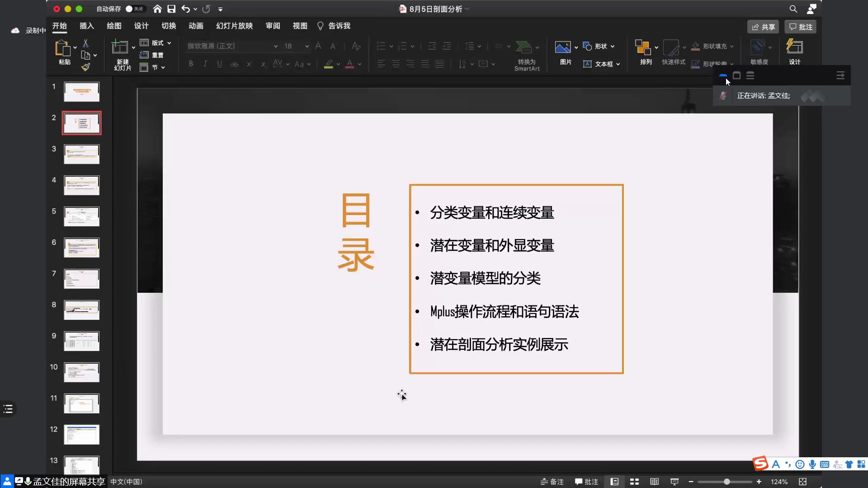
Task: Switch to the Animations (动画) tab
Action: click(196, 26)
